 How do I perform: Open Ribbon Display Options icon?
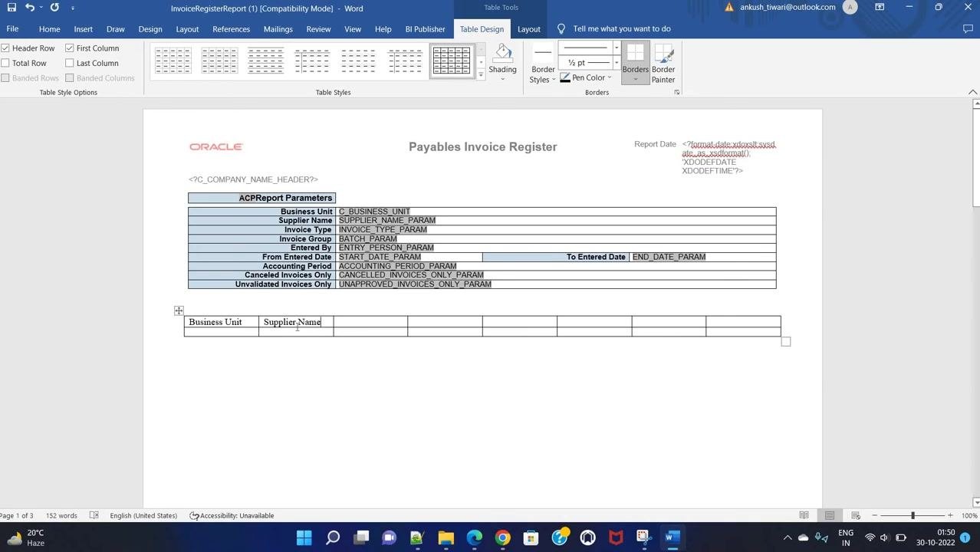tap(880, 8)
